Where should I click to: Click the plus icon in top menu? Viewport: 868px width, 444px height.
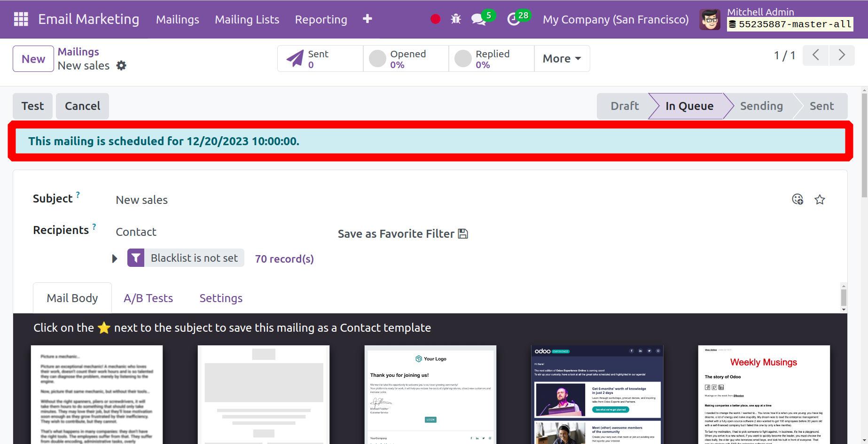coord(368,19)
